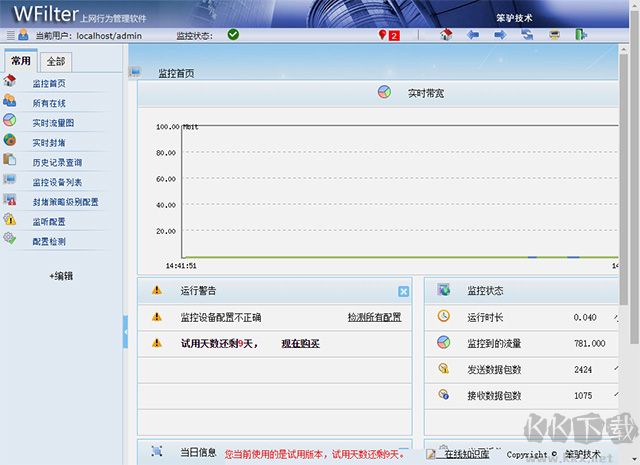Screen dimensions: 640x465
Task: Click the 运行时长 clock icon
Action: [444, 316]
